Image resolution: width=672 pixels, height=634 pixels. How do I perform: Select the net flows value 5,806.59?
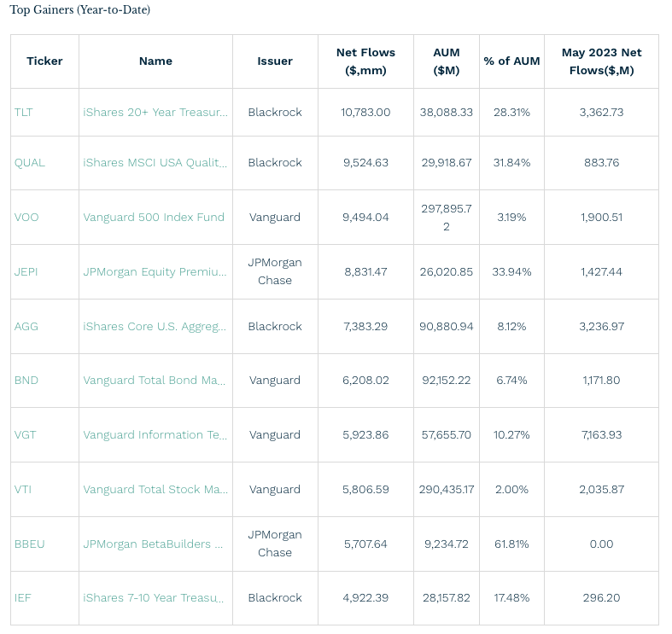(x=365, y=489)
